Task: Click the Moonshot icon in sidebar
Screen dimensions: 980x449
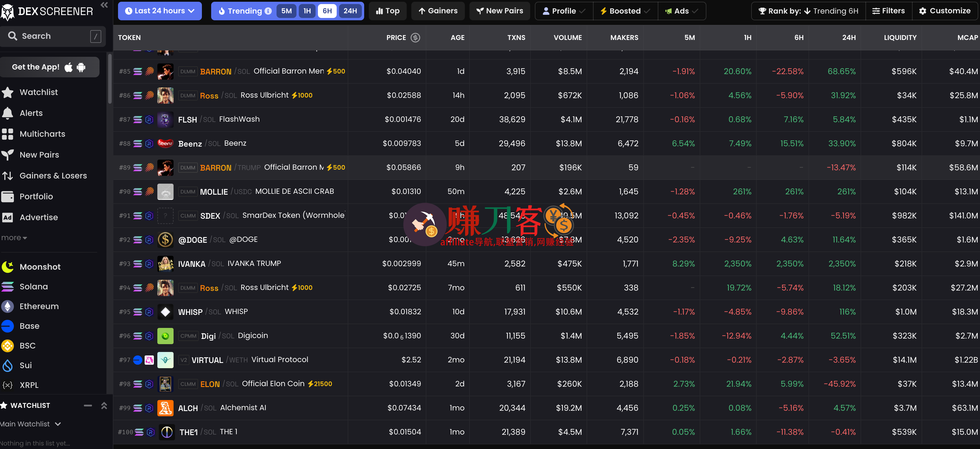Action: point(8,267)
